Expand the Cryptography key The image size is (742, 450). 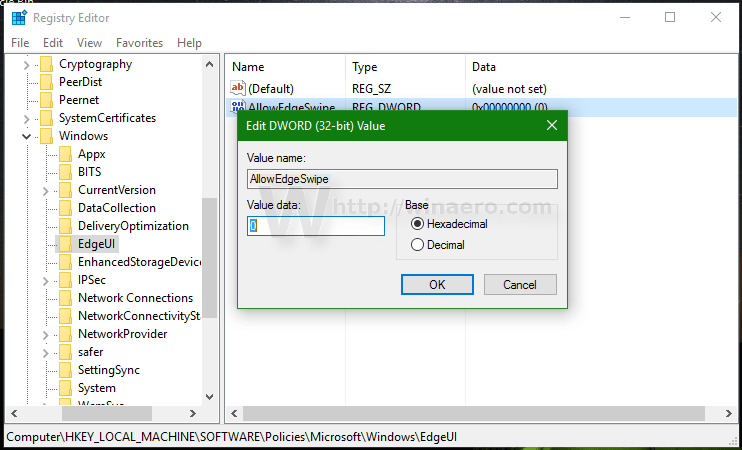coord(26,65)
